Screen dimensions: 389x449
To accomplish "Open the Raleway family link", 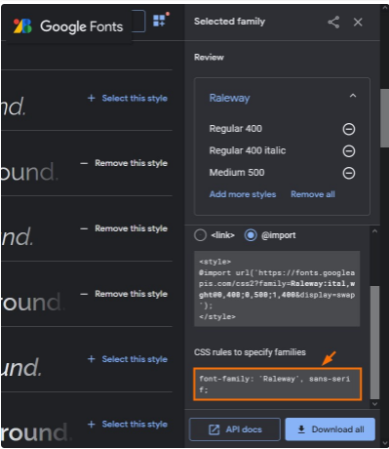I will coord(229,98).
